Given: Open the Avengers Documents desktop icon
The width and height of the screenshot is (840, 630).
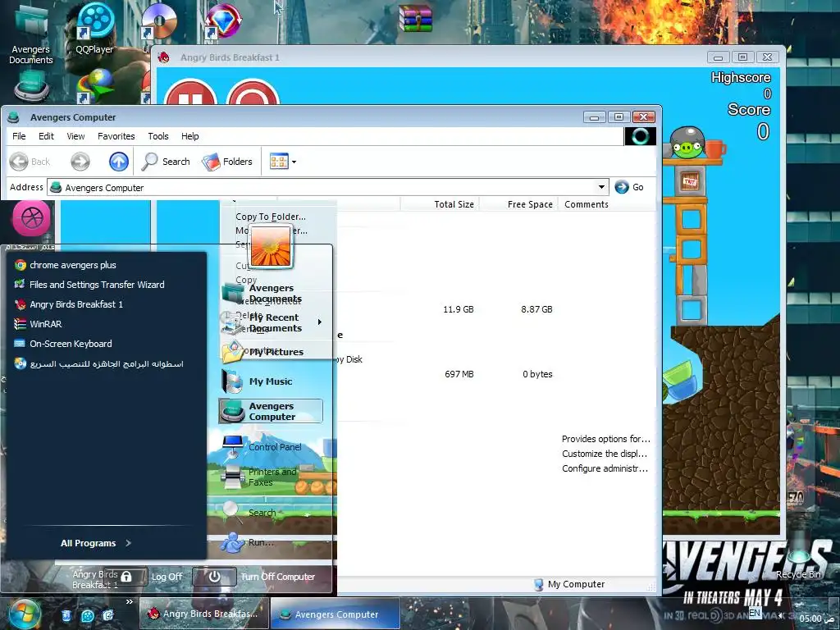Looking at the screenshot, I should click(x=30, y=34).
